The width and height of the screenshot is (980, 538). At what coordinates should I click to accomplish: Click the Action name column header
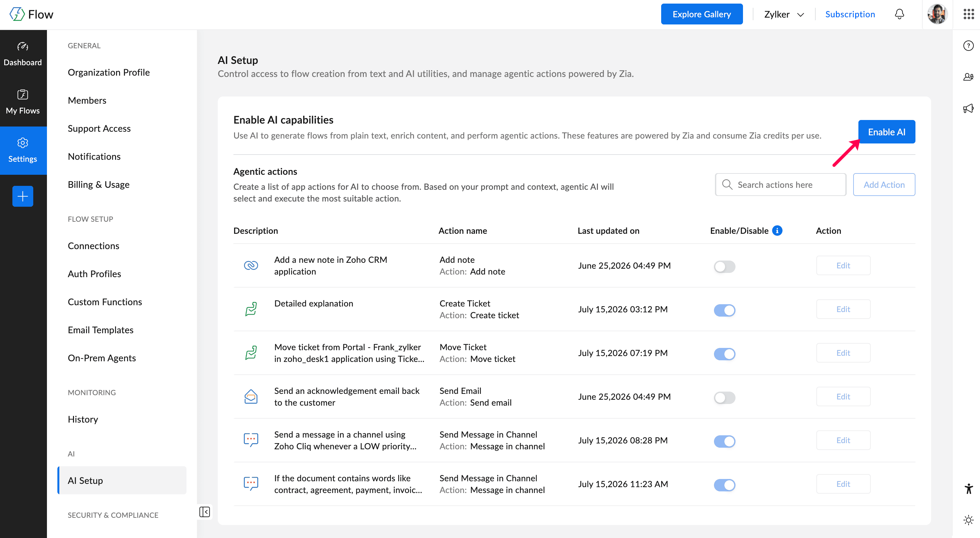[463, 231]
